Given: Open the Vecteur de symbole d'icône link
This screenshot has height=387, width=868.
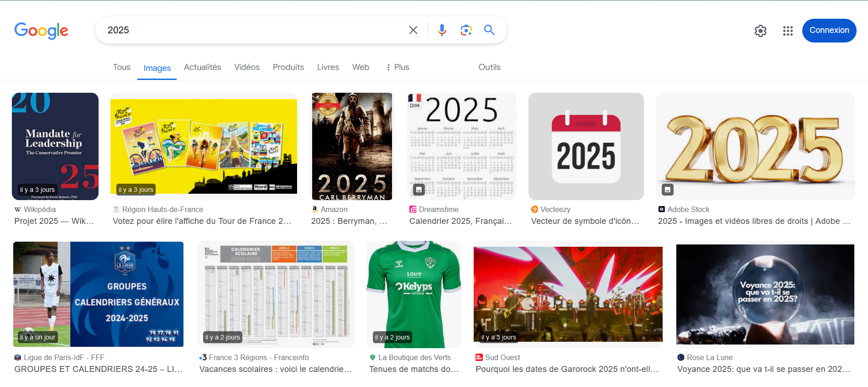Looking at the screenshot, I should coord(585,221).
